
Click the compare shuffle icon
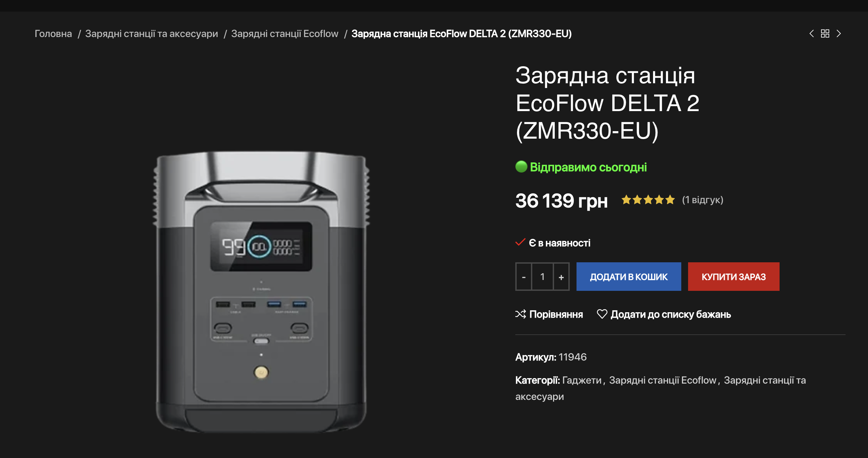click(521, 314)
